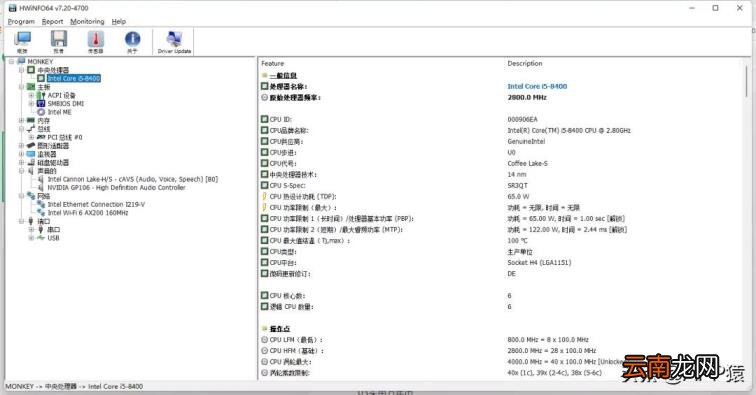The image size is (756, 395).
Task: Select SMBIOS DMI in the tree
Action: 66,104
